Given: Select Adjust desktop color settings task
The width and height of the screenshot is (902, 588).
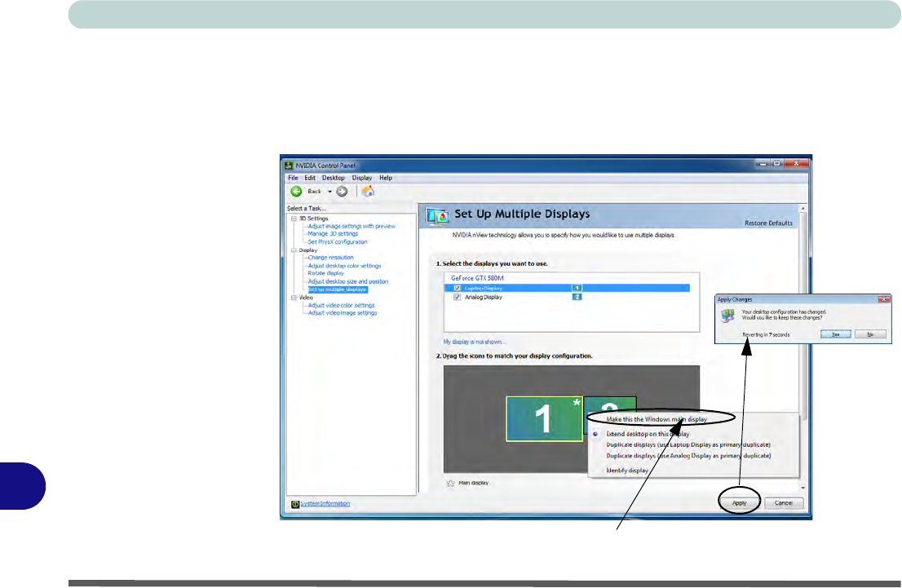Looking at the screenshot, I should [344, 266].
